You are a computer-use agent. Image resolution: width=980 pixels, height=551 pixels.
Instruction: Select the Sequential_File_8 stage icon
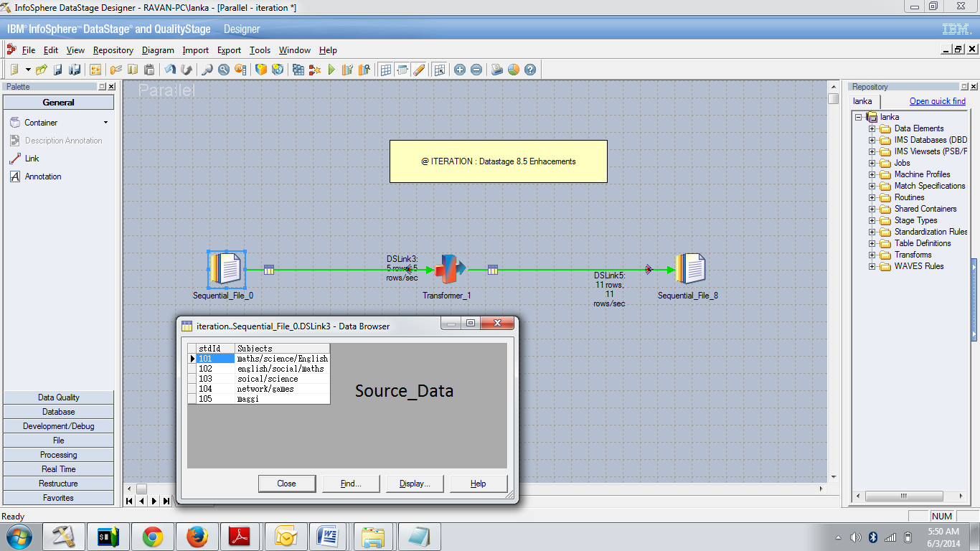(x=690, y=269)
